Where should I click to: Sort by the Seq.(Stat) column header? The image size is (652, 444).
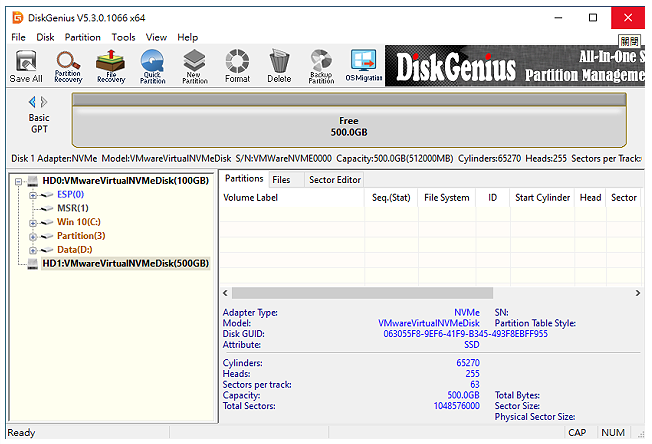(391, 198)
